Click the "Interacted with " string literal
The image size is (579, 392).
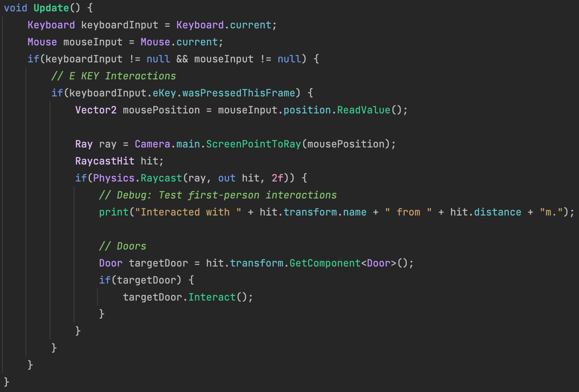[188, 212]
